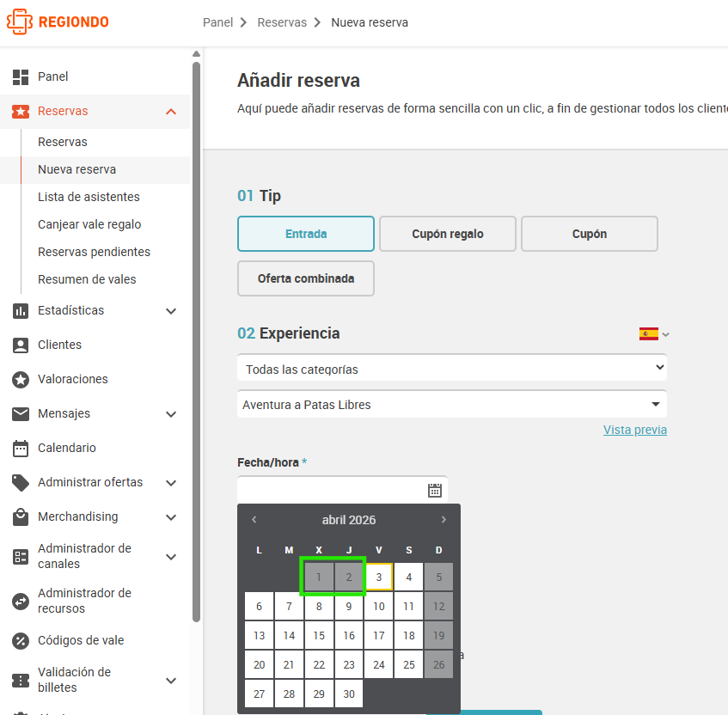The width and height of the screenshot is (728, 715).
Task: Open Reservas pendientes submenu item
Action: (94, 252)
